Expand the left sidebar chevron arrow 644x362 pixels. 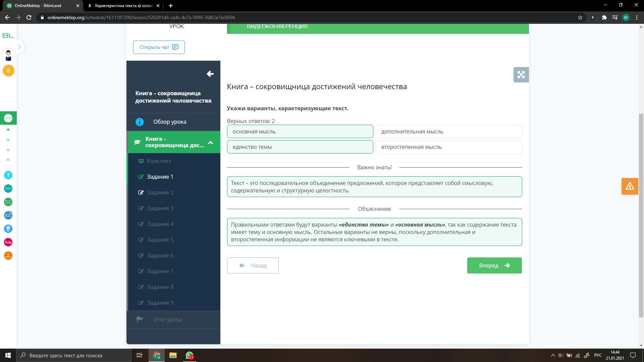coord(19,47)
